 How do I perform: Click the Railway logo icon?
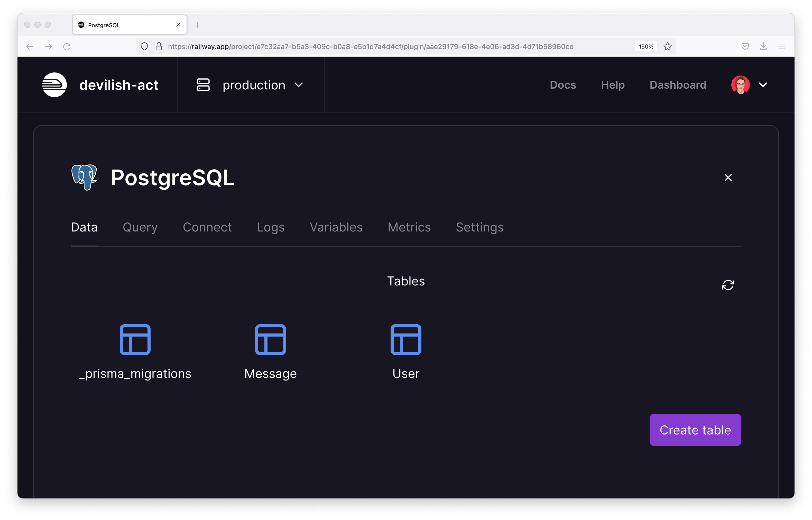point(54,85)
